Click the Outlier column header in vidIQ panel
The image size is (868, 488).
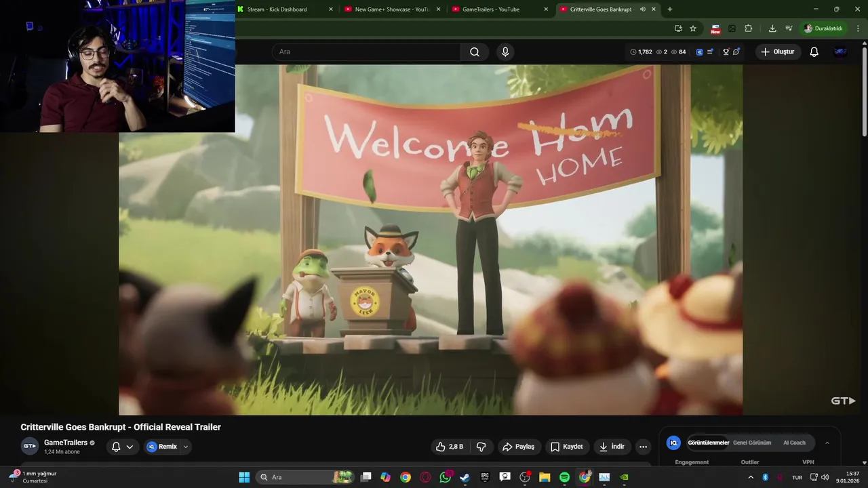pos(750,462)
